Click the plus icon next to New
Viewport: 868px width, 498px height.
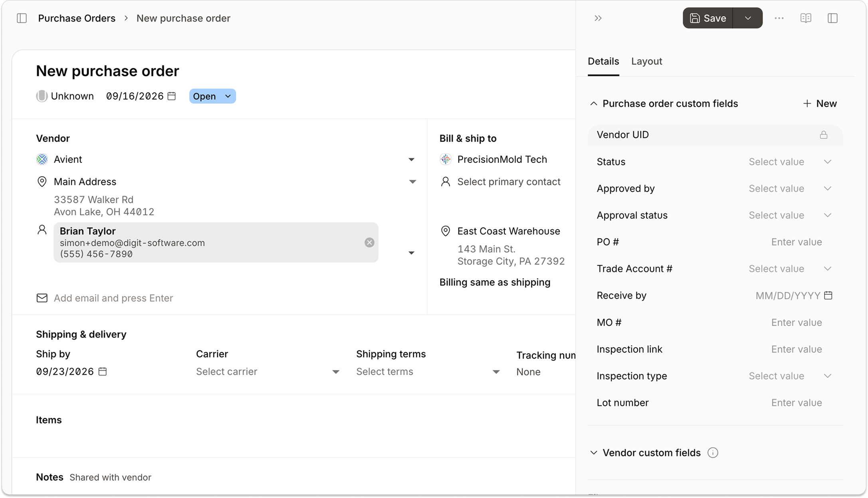tap(807, 104)
